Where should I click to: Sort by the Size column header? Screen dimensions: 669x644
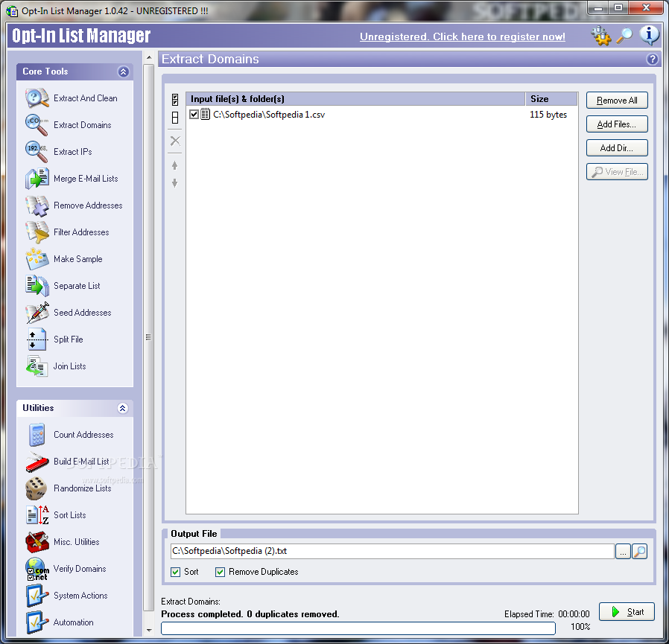(x=551, y=99)
